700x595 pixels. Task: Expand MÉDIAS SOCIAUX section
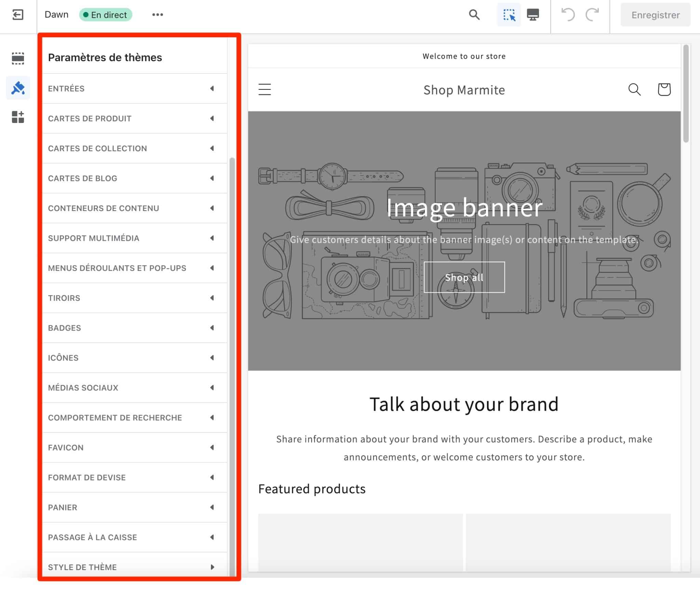click(135, 388)
